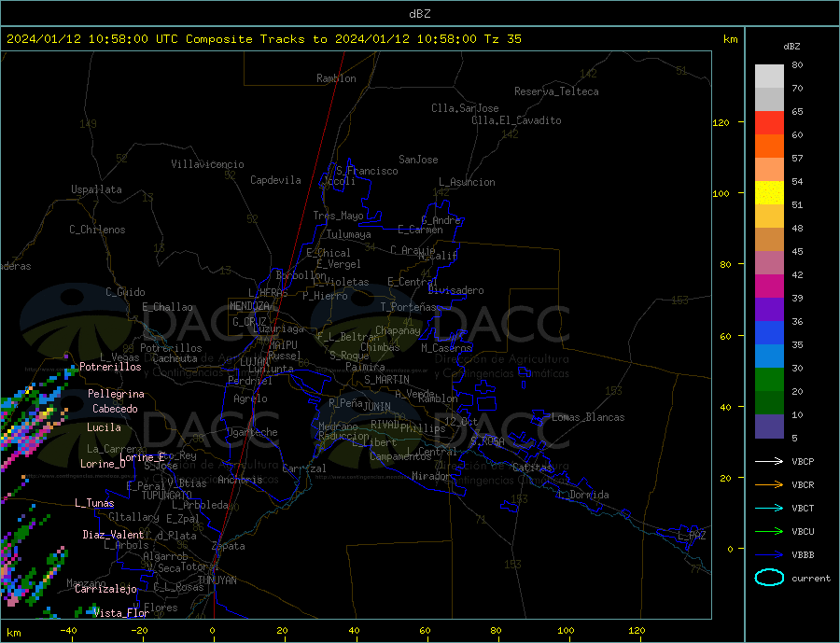
Task: Click the Ramblon label near top
Action: (336, 78)
